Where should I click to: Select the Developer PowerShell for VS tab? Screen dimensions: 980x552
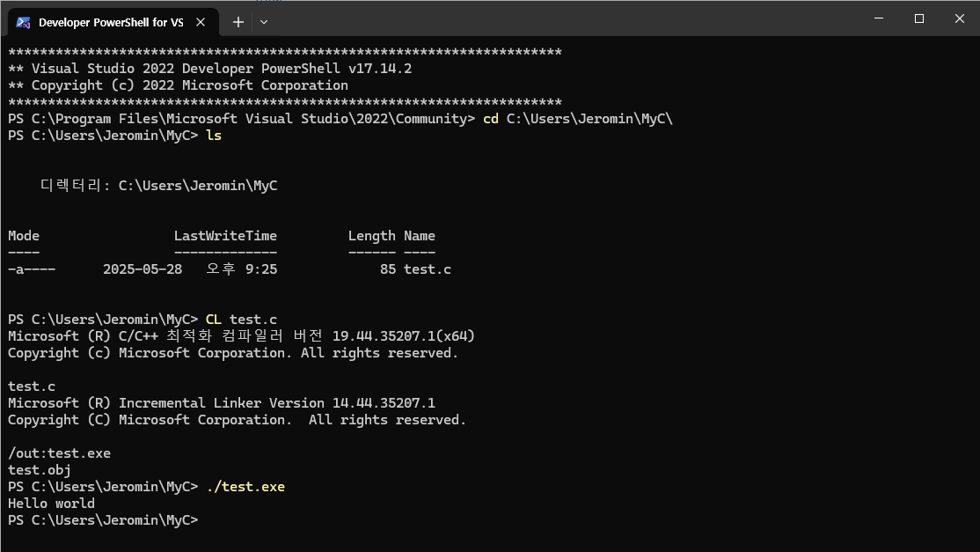113,23
